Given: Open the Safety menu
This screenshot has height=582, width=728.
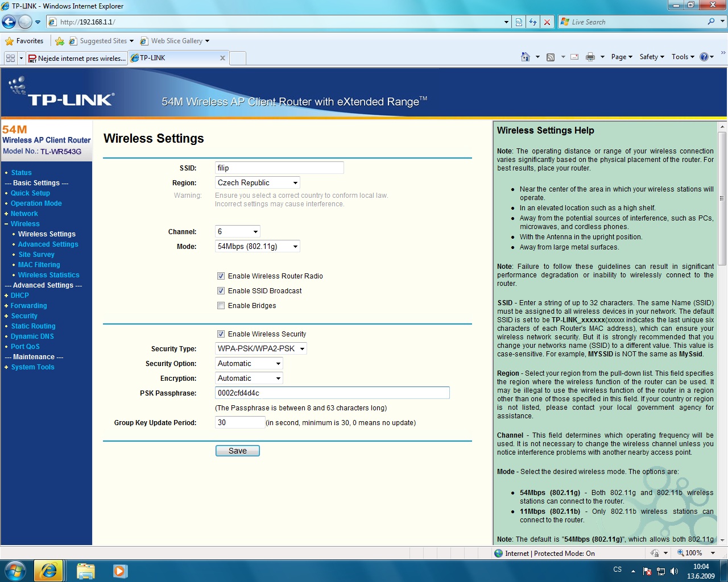Looking at the screenshot, I should click(x=652, y=57).
